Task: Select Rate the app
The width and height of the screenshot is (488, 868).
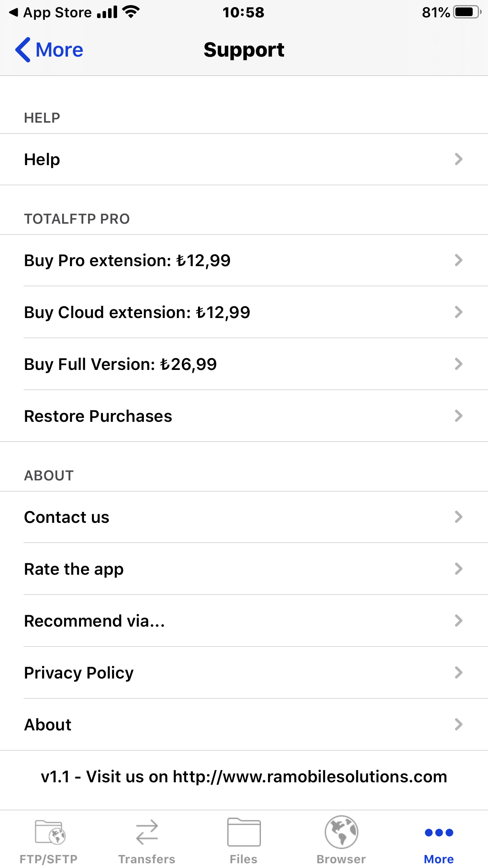Action: point(244,569)
